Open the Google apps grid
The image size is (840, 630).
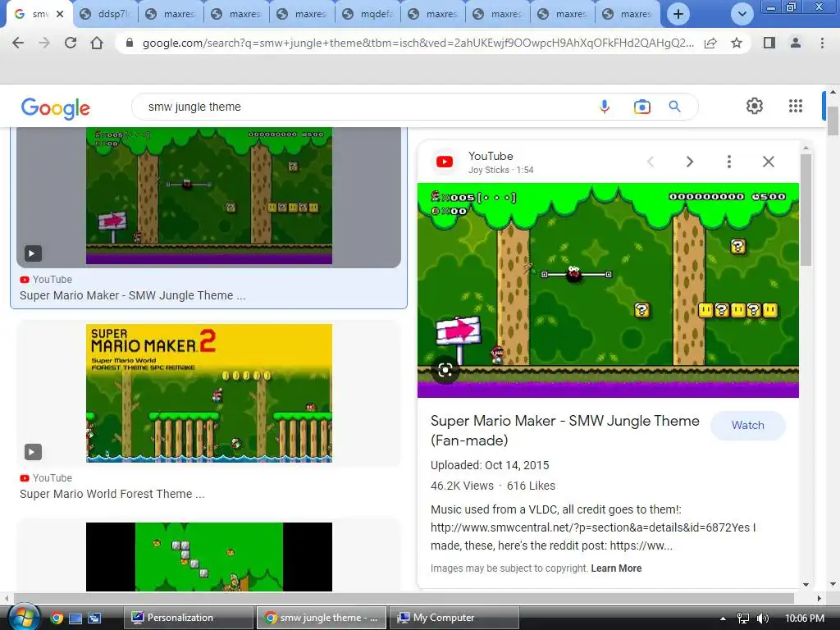pyautogui.click(x=796, y=106)
